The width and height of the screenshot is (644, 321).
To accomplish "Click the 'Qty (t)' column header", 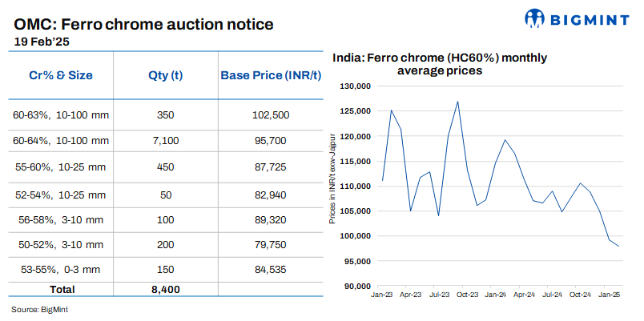I will [x=165, y=76].
